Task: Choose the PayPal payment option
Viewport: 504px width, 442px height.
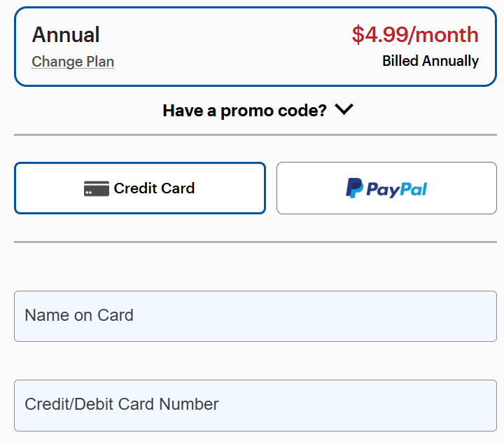Action: [x=386, y=188]
